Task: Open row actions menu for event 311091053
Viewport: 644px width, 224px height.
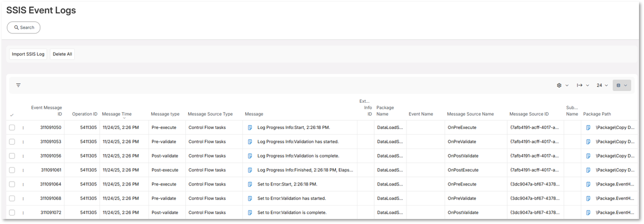Action: click(x=23, y=142)
